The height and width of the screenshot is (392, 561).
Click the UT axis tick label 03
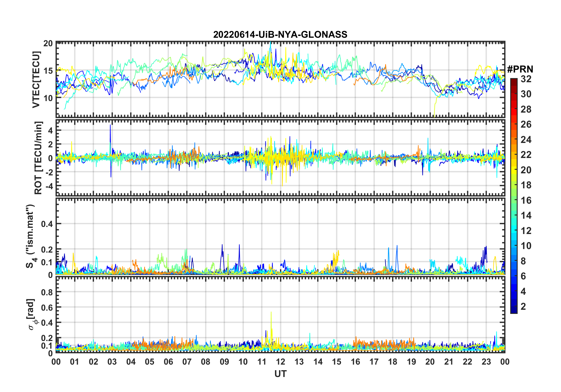112,362
